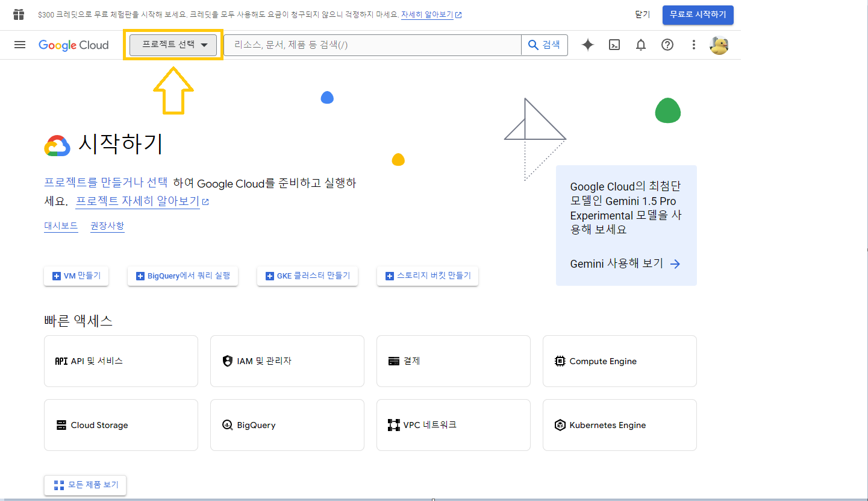
Task: Open the hamburger navigation menu
Action: [20, 45]
